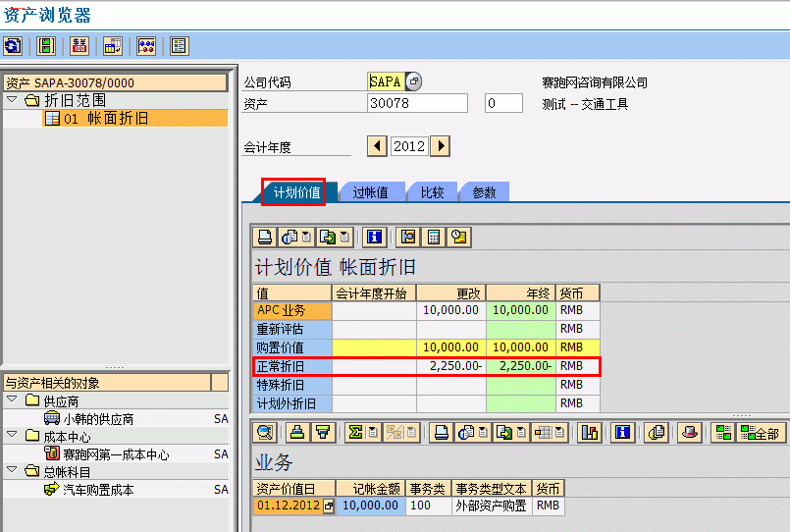Click the 年终 column header

[x=520, y=293]
